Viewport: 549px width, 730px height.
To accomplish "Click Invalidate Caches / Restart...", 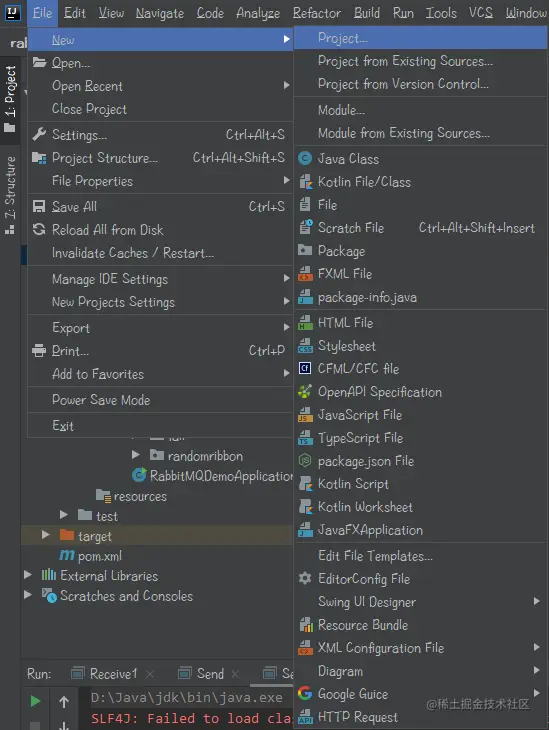I will click(133, 253).
